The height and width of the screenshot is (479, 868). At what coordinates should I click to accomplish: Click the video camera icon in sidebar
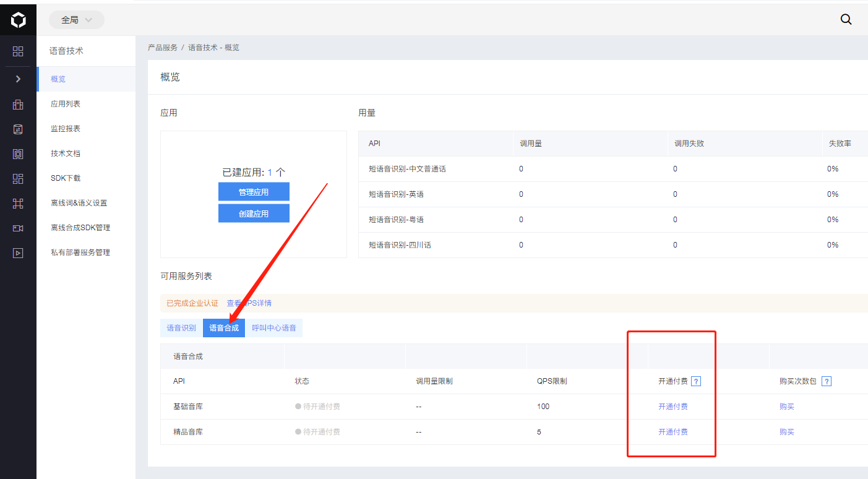click(18, 228)
